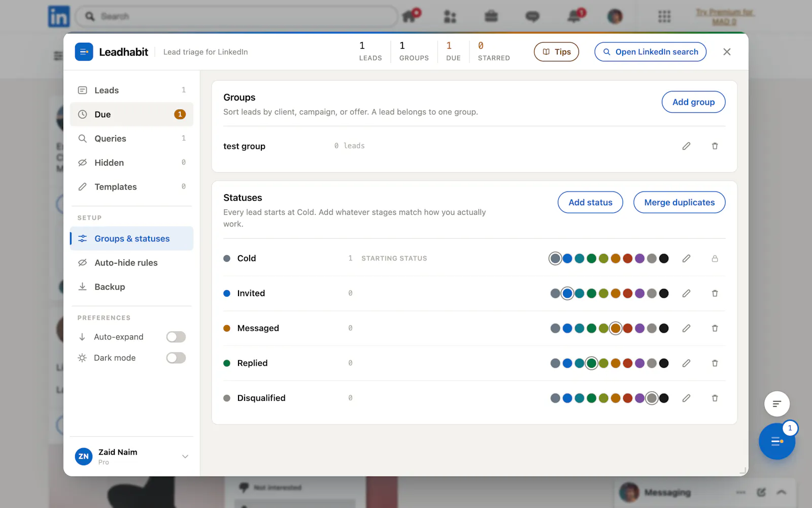The image size is (812, 508).
Task: Click the blue Leadhabit floating launcher button
Action: click(x=776, y=441)
